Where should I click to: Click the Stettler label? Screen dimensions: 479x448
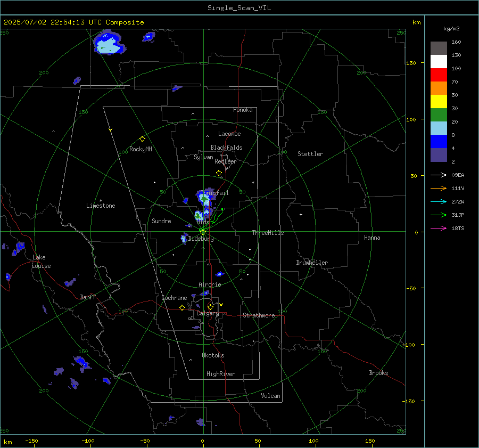[x=310, y=154]
